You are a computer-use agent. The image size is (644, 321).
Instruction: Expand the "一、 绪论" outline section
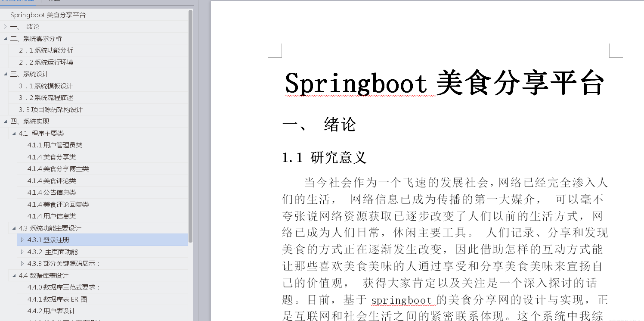[x=4, y=26]
